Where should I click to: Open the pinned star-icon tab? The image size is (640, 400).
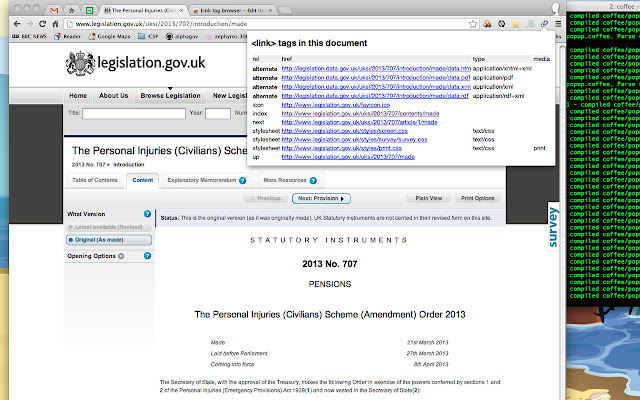point(71,10)
